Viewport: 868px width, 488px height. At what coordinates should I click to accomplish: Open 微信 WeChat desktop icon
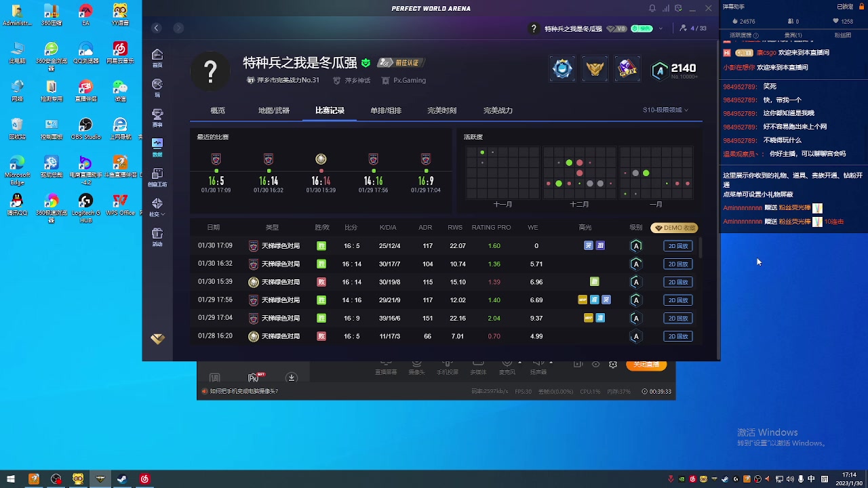tap(120, 91)
